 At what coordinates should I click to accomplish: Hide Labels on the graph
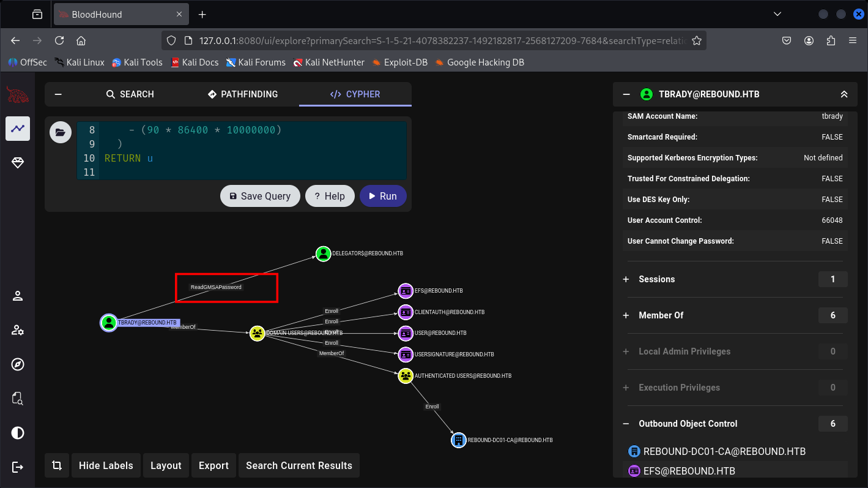(106, 465)
